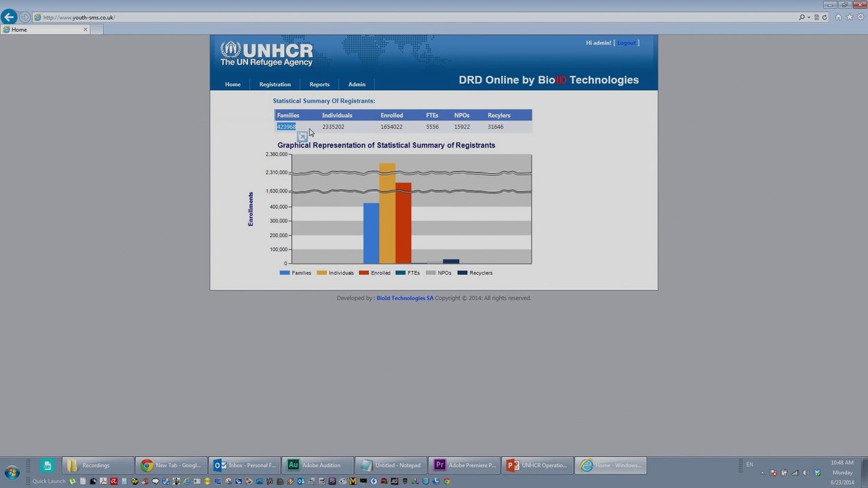
Task: Click the network signal tray icon
Action: coord(795,473)
